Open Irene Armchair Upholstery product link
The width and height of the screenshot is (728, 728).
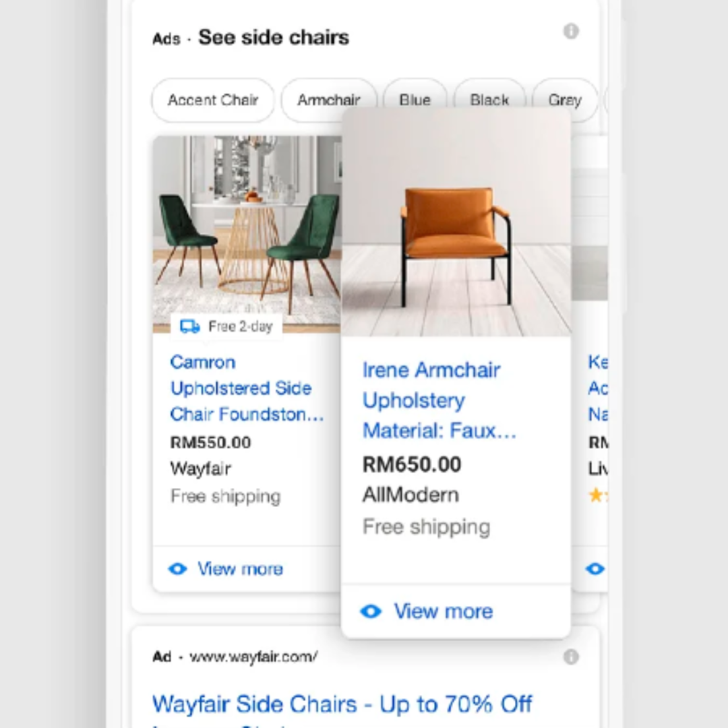[439, 400]
